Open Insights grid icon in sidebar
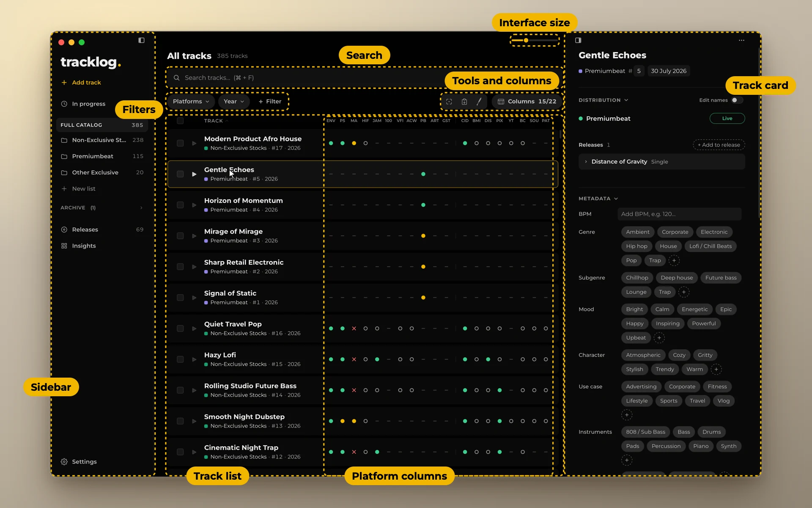The height and width of the screenshot is (508, 812). tap(64, 246)
